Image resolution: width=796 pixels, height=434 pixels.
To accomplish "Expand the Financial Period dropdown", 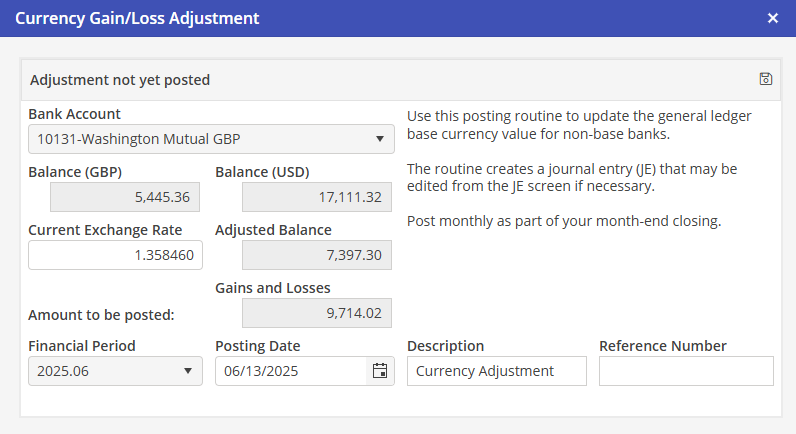I will coord(115,371).
